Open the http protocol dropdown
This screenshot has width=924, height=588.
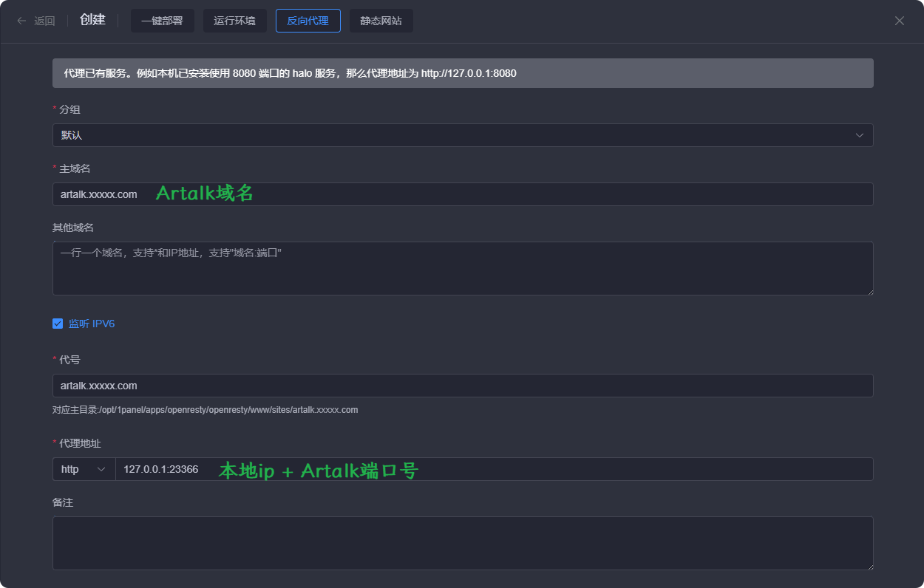84,469
